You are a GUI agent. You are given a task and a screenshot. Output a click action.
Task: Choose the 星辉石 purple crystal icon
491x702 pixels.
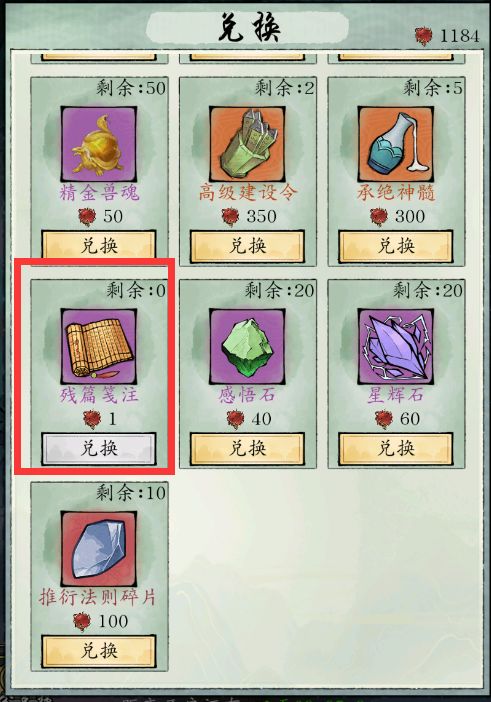click(x=396, y=346)
